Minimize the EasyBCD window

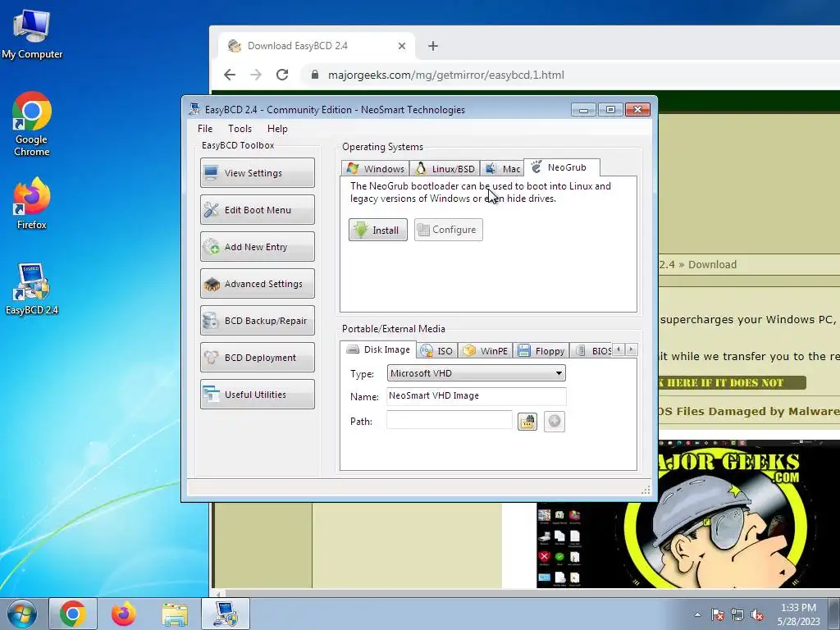click(x=583, y=110)
